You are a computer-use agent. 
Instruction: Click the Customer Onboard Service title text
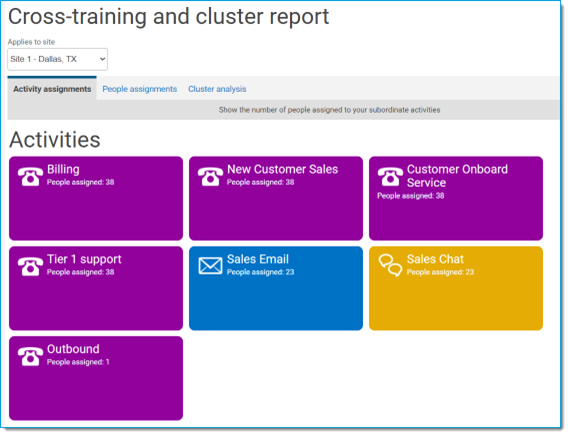point(457,176)
